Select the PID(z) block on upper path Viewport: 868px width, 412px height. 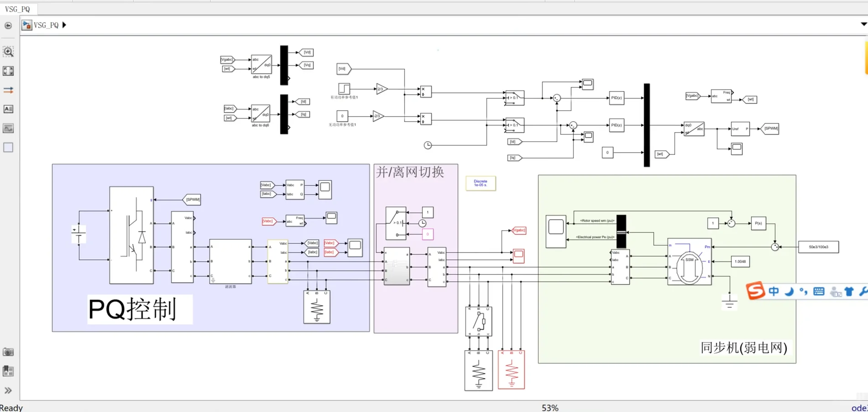point(617,98)
